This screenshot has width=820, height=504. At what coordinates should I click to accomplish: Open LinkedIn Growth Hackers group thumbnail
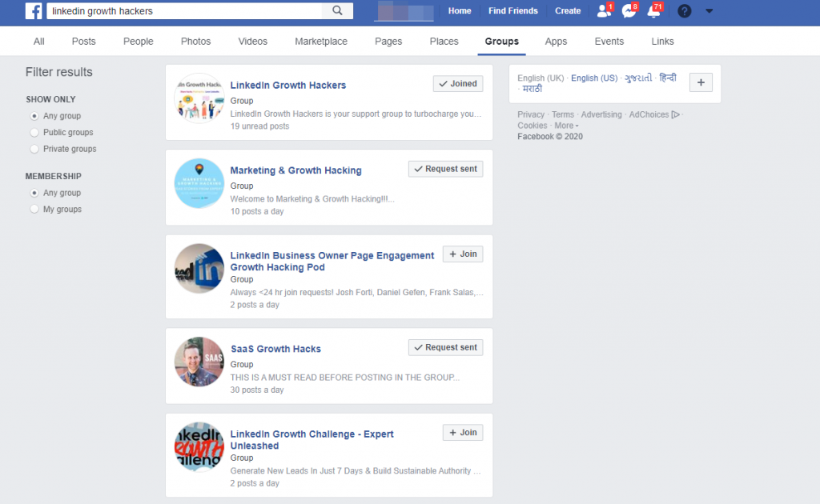[199, 98]
